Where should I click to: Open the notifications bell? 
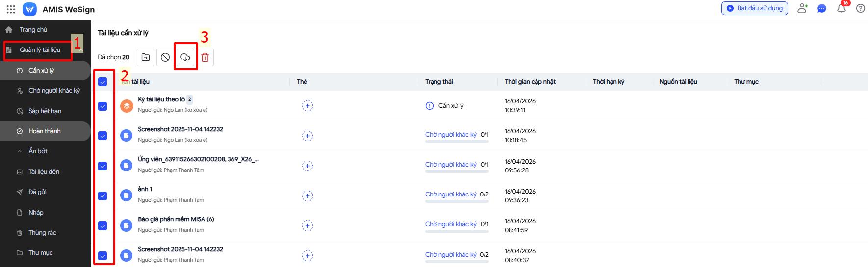842,8
